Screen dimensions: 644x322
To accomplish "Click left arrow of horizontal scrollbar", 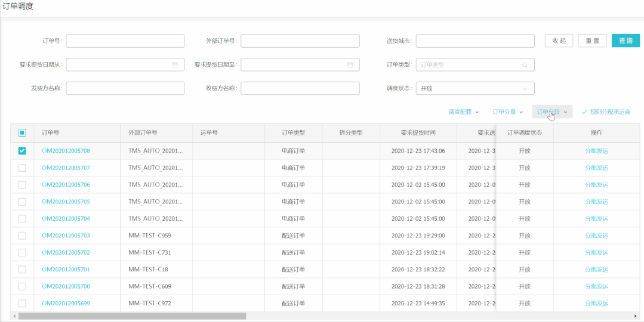I will [x=14, y=316].
